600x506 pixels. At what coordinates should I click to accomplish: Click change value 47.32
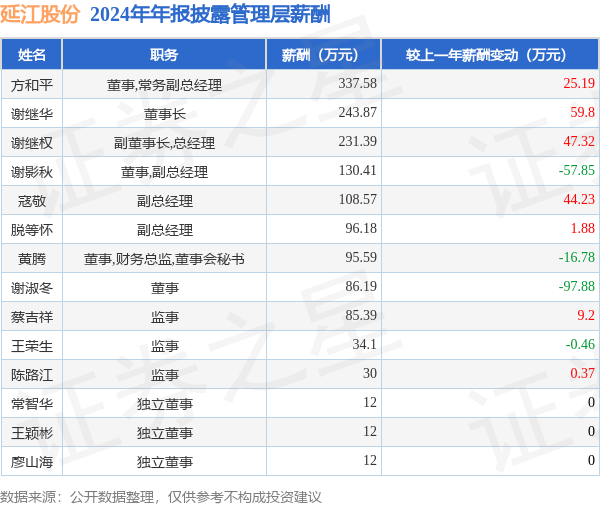pos(579,142)
